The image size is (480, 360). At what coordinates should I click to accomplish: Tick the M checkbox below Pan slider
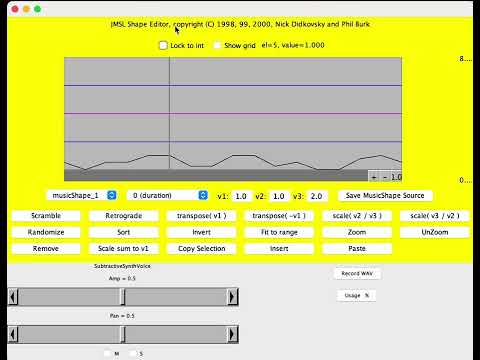click(x=107, y=353)
